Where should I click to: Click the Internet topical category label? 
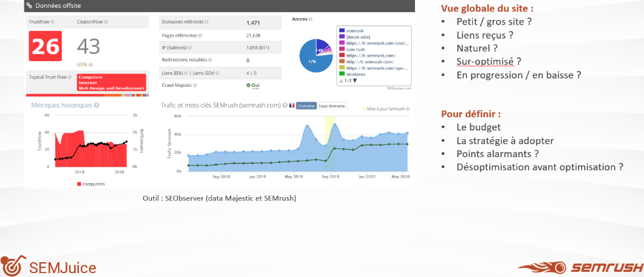87,82
